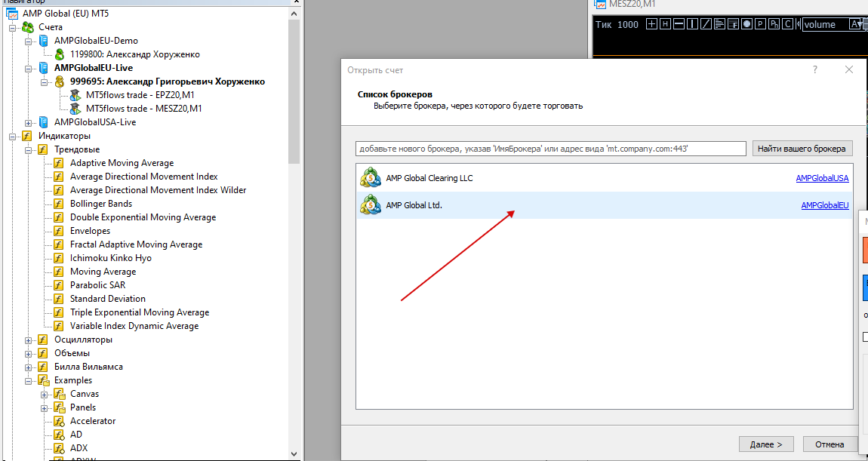Select Average Directional Movement Index Wilder

tap(159, 190)
